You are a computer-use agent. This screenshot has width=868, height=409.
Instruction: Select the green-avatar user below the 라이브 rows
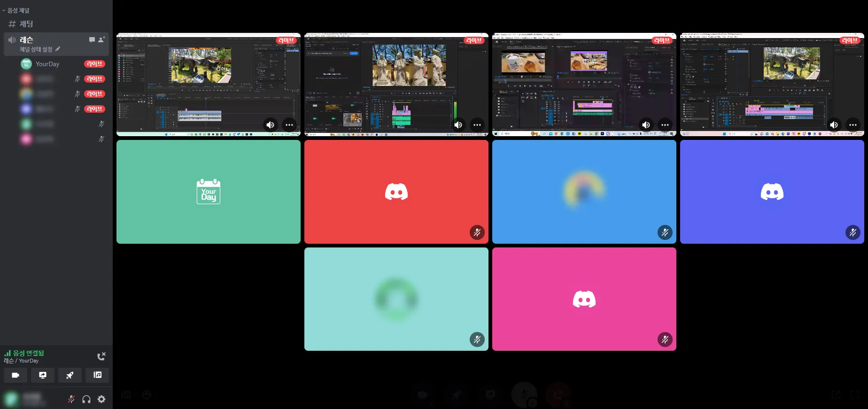tap(63, 124)
